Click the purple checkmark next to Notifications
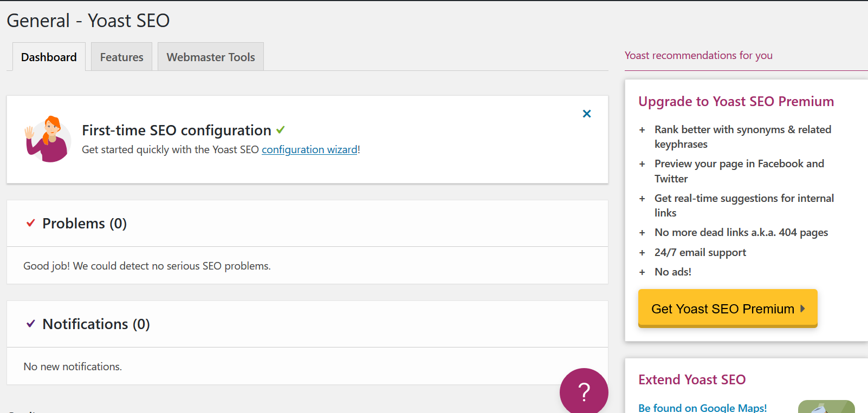Viewport: 868px width, 413px height. pos(31,324)
